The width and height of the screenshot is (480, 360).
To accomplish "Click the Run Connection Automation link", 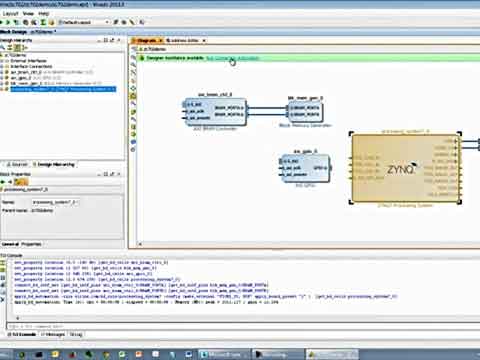I will click(x=233, y=58).
